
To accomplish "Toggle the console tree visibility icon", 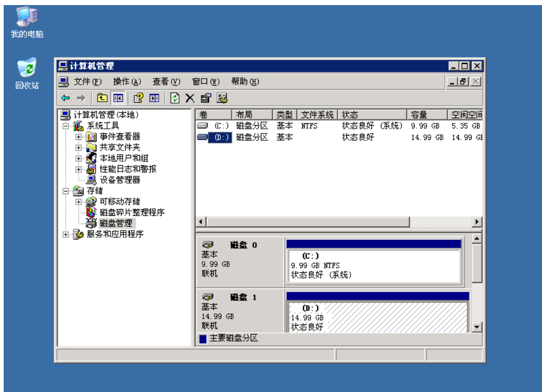I will coord(119,98).
